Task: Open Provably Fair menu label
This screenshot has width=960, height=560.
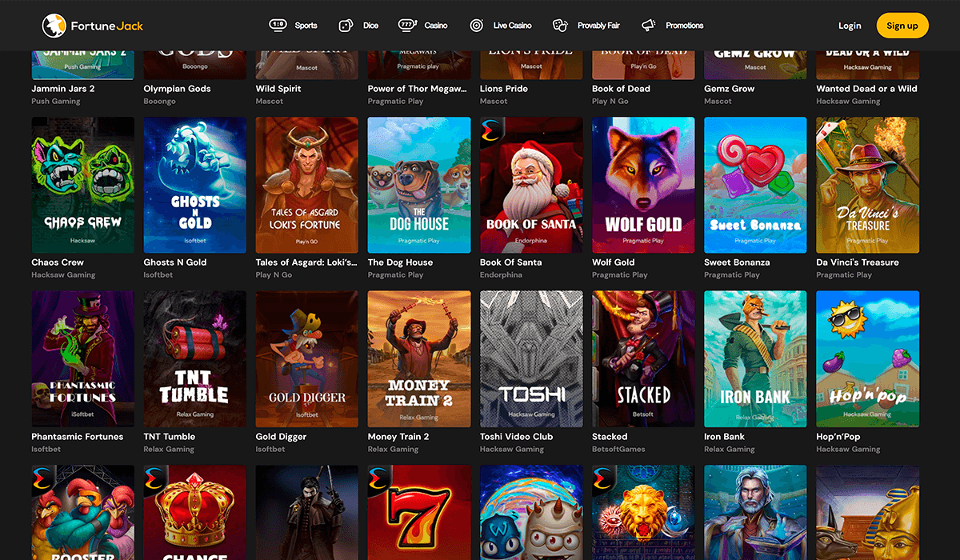Action: pyautogui.click(x=598, y=26)
